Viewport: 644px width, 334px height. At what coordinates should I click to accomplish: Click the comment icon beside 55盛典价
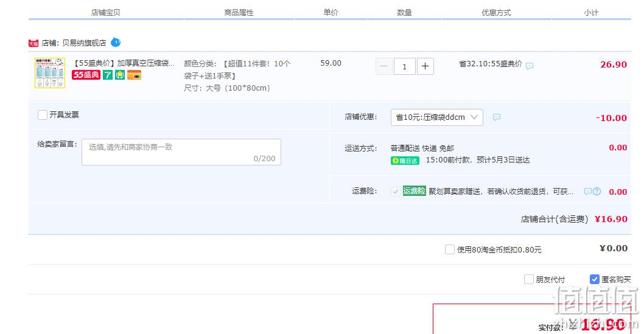(530, 66)
